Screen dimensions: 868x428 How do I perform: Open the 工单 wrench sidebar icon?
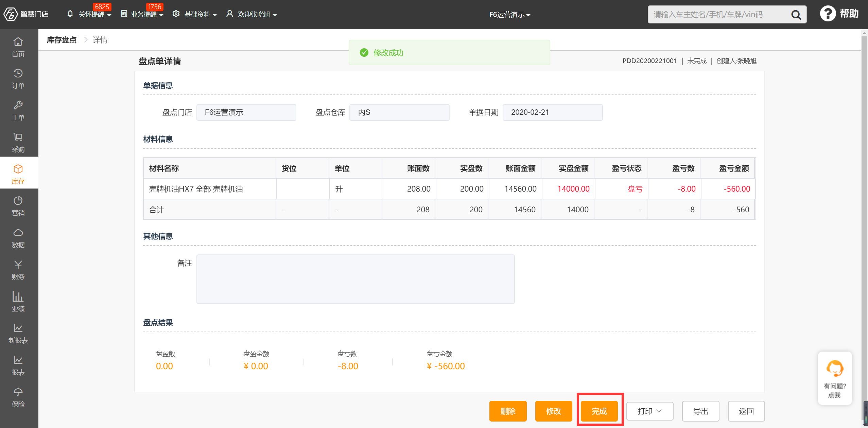(x=18, y=105)
